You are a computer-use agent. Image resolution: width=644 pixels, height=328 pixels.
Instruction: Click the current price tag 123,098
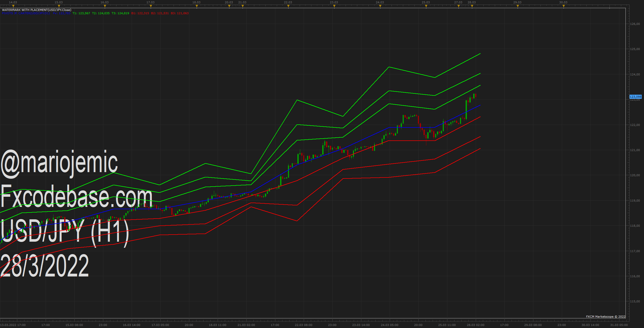coord(635,97)
